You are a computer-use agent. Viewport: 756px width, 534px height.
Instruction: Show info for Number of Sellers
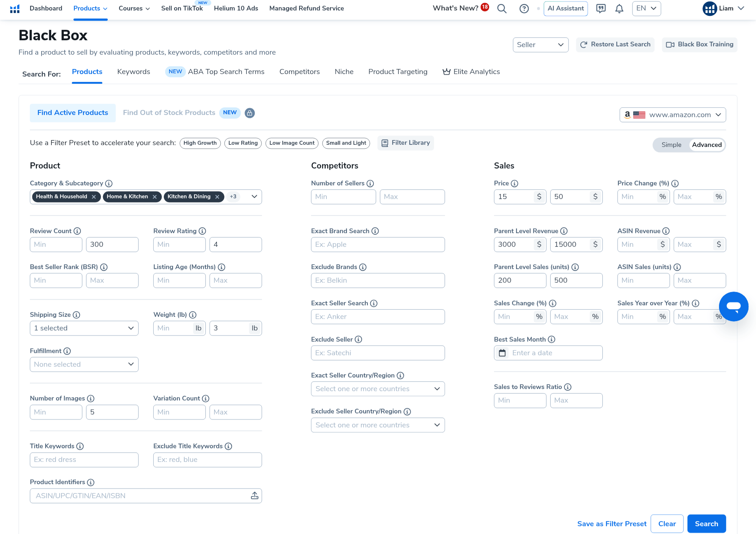click(x=370, y=184)
